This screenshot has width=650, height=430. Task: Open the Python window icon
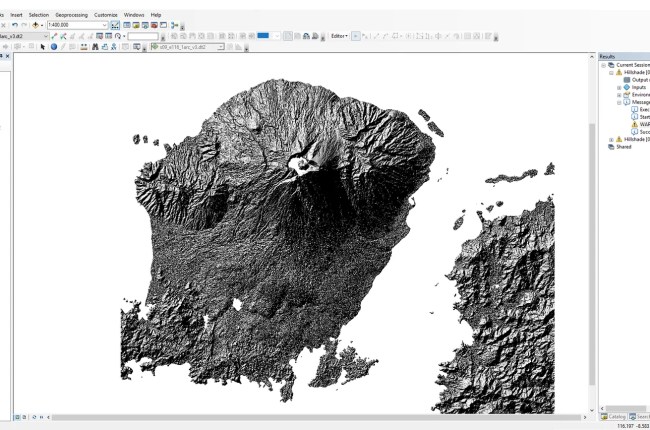163,25
